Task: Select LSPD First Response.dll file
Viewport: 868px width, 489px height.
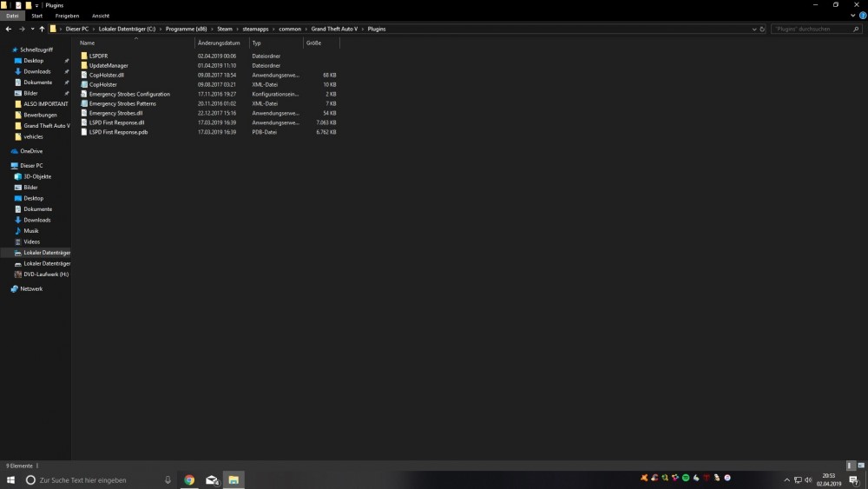Action: 116,122
